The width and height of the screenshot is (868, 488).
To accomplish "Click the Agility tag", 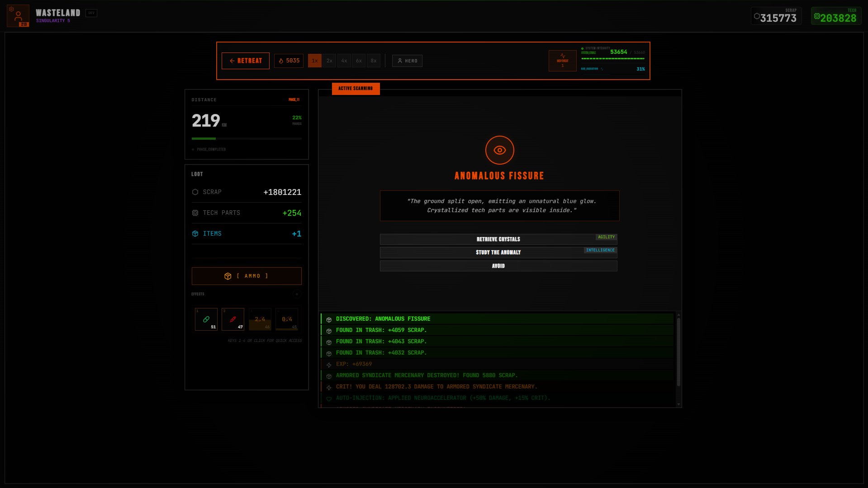I will click(606, 237).
